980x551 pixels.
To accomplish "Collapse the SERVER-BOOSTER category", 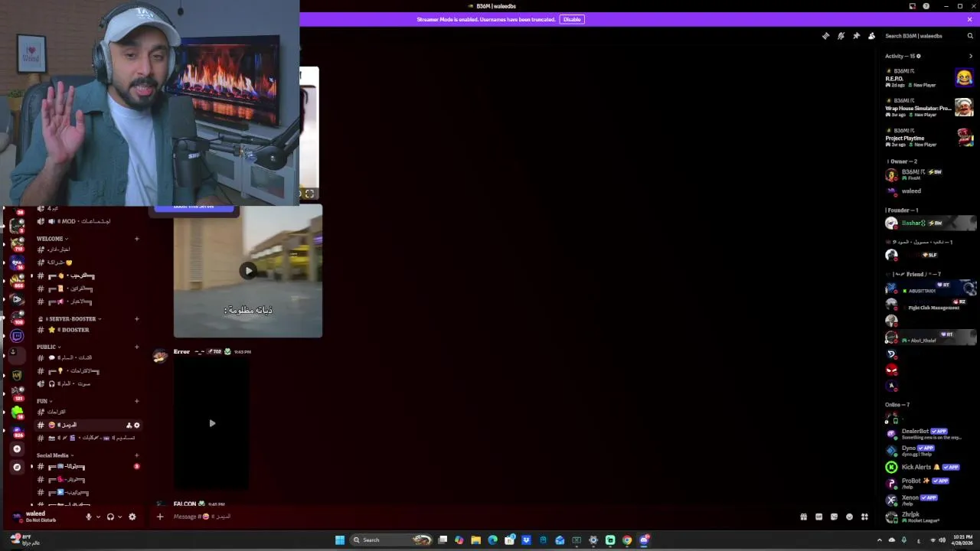I will [x=71, y=319].
